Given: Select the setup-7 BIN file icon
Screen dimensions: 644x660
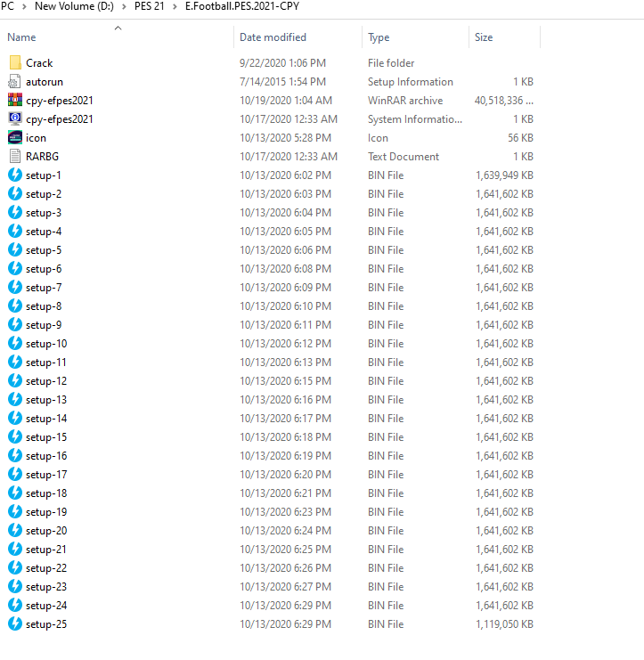Looking at the screenshot, I should [15, 287].
